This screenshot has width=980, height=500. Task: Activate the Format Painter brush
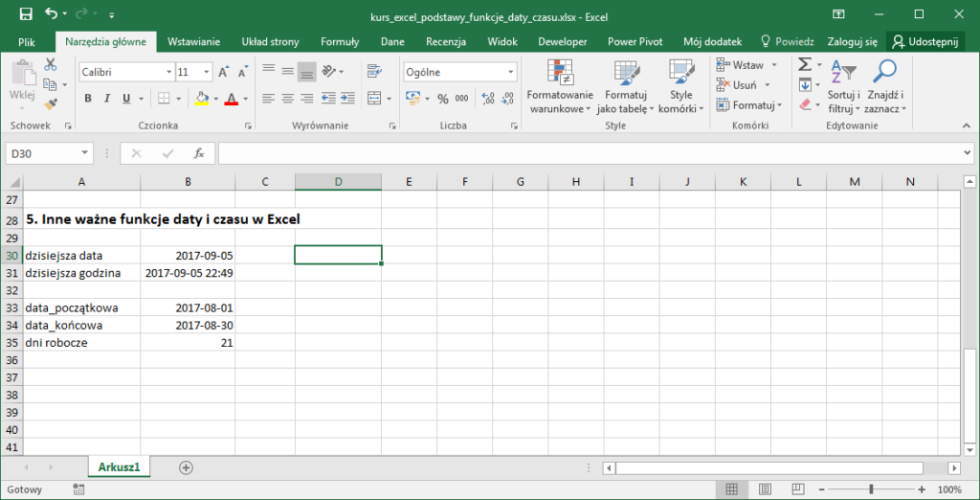(51, 103)
